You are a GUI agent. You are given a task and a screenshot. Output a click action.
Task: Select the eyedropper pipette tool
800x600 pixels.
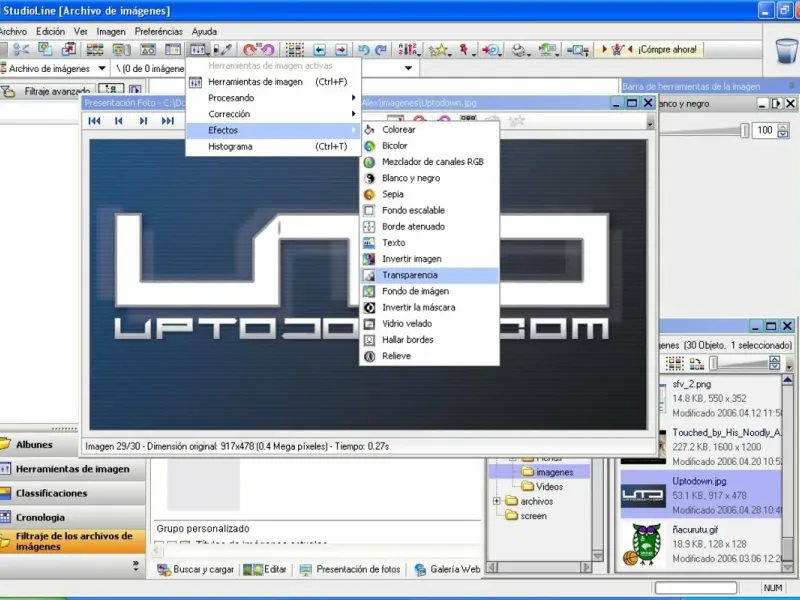223,49
